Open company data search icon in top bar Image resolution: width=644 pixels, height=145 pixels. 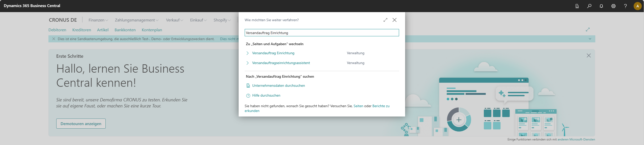pos(577,6)
